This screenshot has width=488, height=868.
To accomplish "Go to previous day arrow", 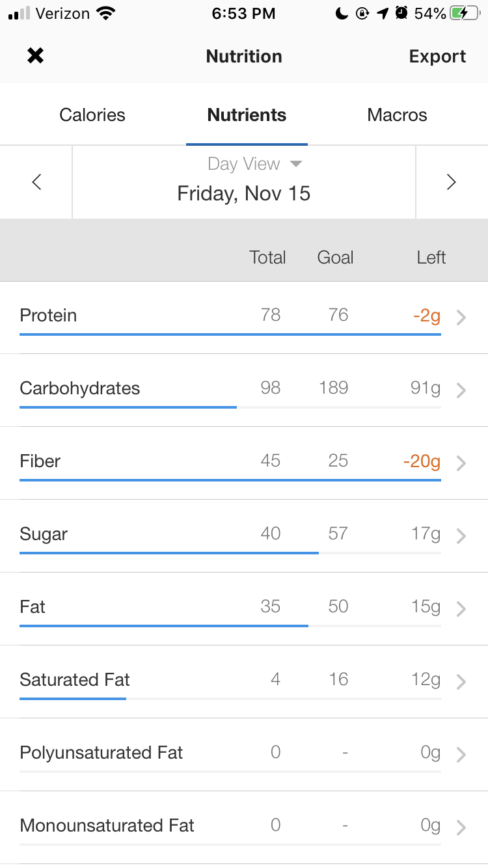I will click(36, 182).
